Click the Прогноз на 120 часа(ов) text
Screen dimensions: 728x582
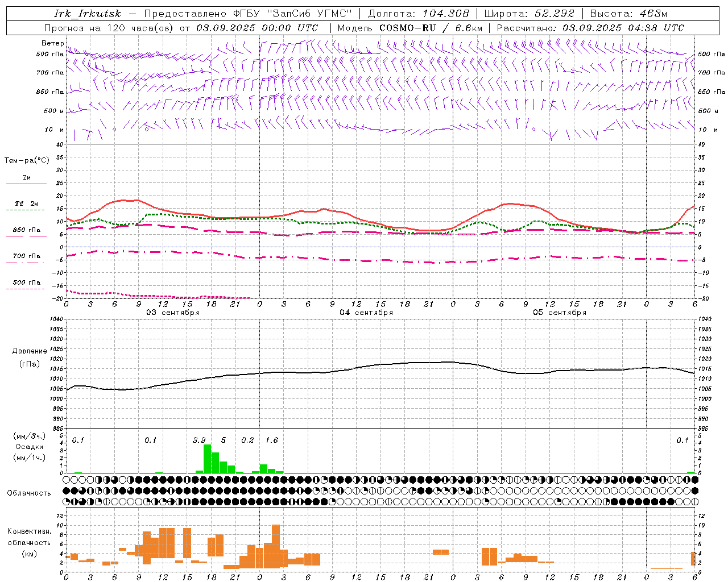110,28
